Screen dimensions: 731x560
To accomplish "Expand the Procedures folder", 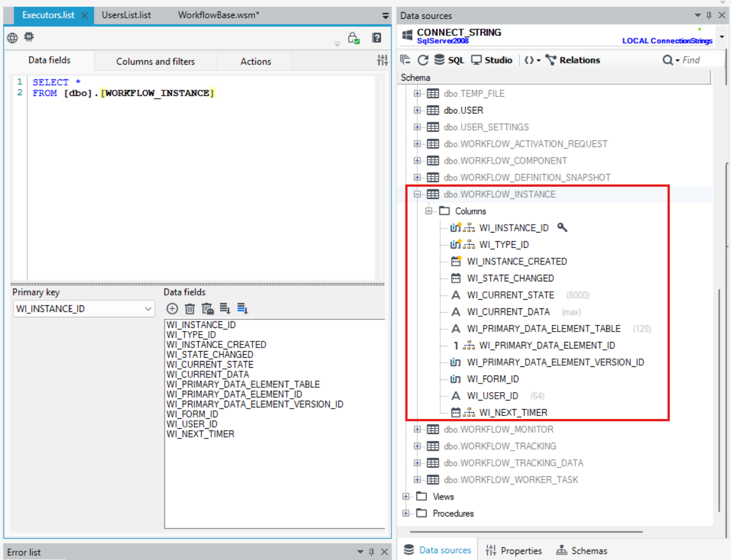I will (406, 514).
